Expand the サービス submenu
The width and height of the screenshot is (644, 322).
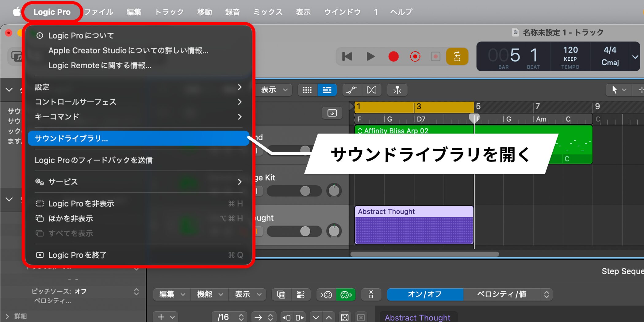tap(138, 182)
